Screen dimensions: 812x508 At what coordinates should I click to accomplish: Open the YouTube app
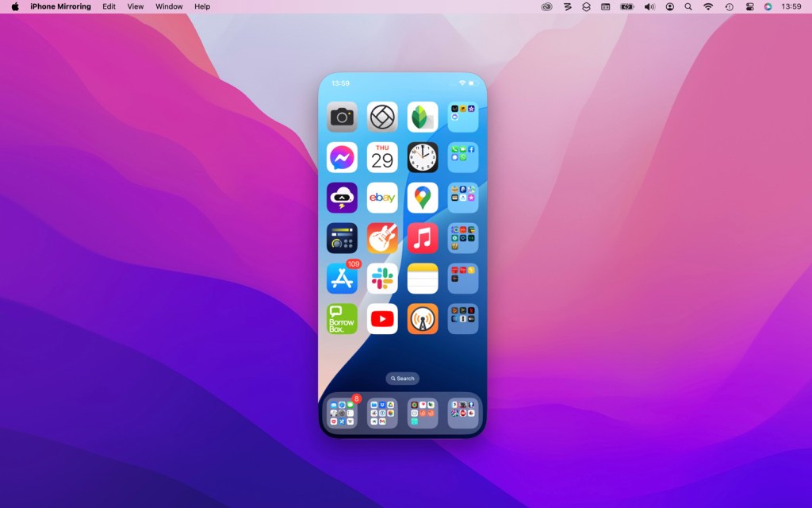click(x=382, y=319)
